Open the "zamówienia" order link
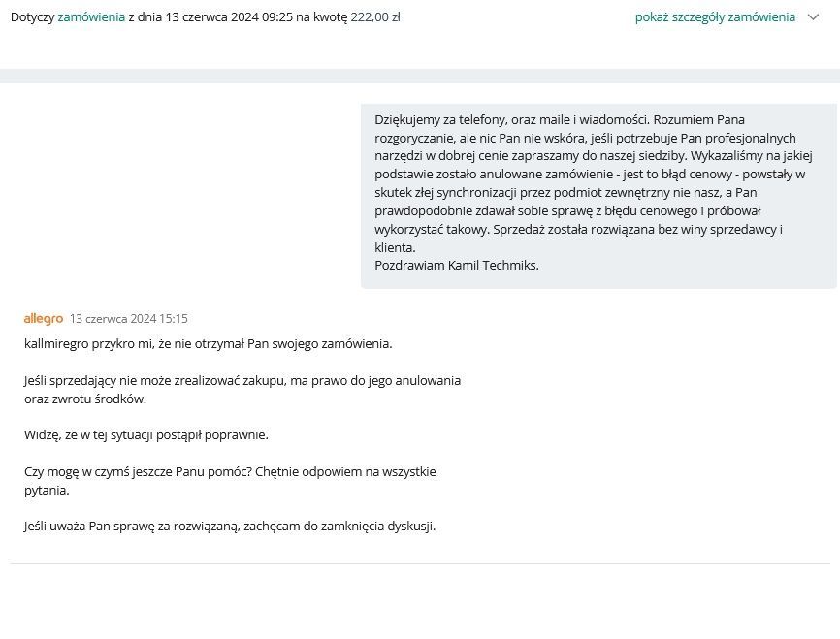 point(91,17)
